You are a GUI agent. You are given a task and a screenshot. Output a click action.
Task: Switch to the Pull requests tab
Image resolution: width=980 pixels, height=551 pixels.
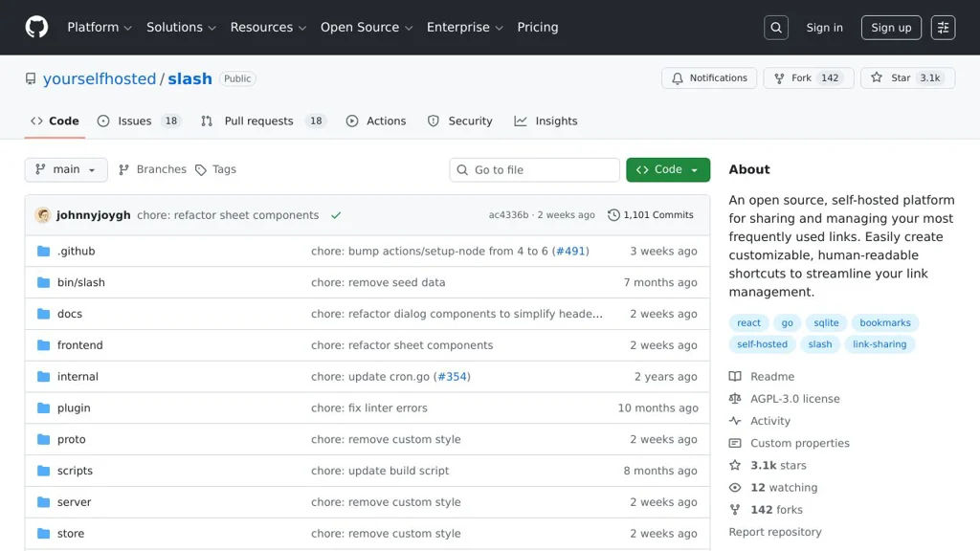(258, 121)
